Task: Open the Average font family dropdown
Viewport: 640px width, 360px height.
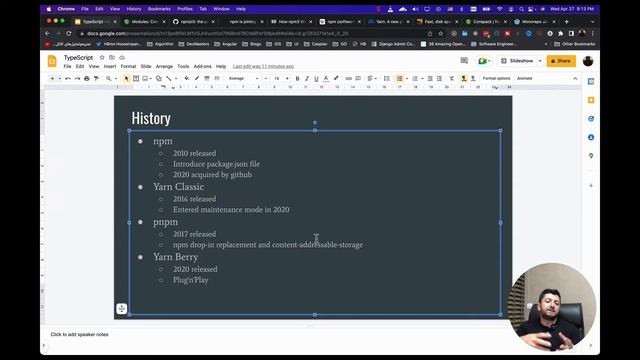Action: pos(243,78)
